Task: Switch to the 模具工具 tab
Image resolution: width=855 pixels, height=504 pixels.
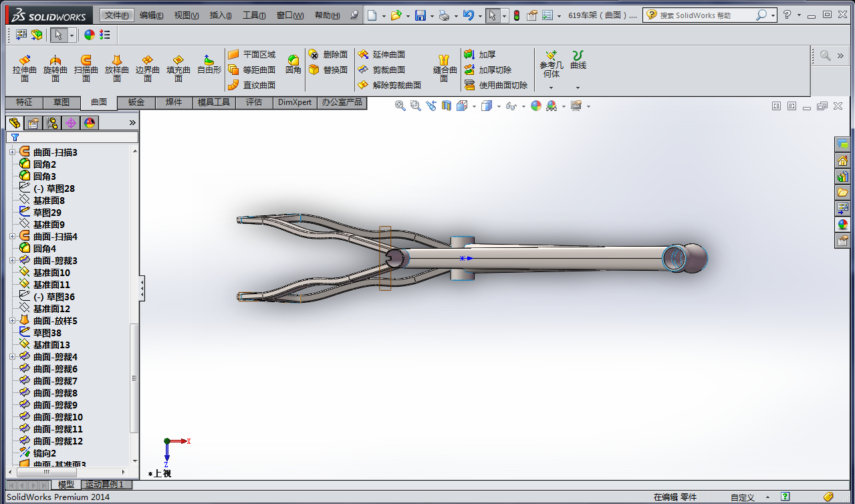Action: coord(214,102)
